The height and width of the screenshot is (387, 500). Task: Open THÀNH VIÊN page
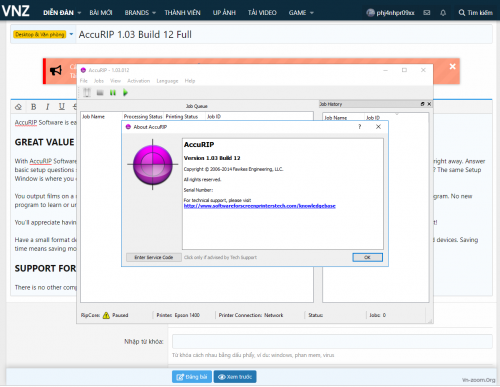point(182,13)
